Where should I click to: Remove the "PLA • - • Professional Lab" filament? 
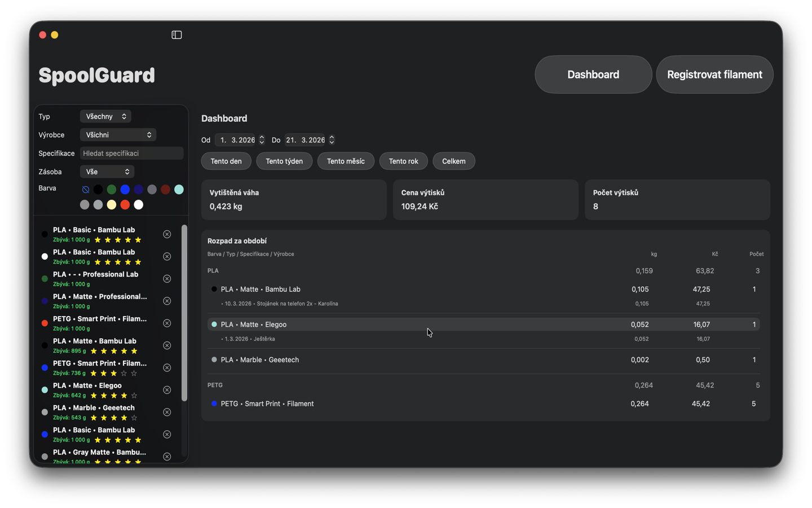167,278
